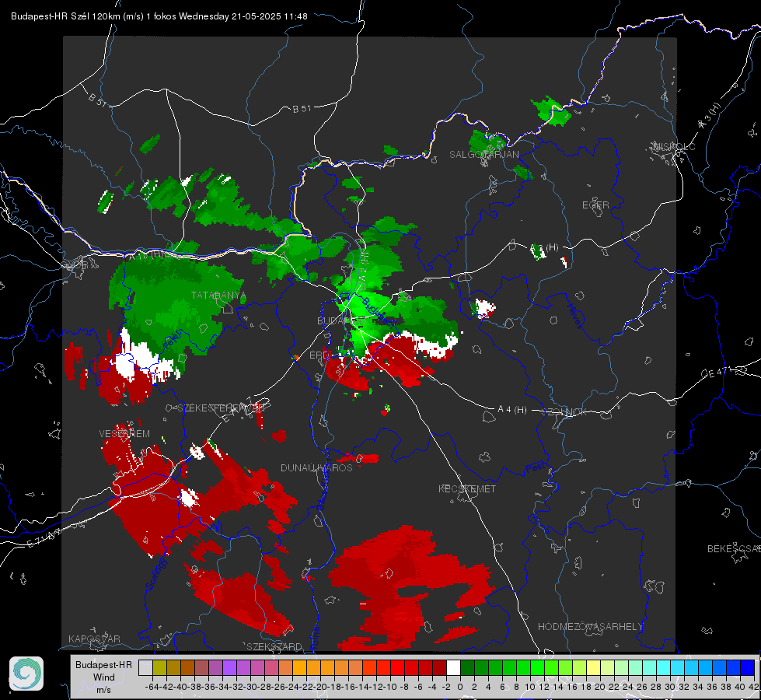Click the SZEKESFEHERVAR city label
The width and height of the screenshot is (761, 700).
(x=220, y=408)
